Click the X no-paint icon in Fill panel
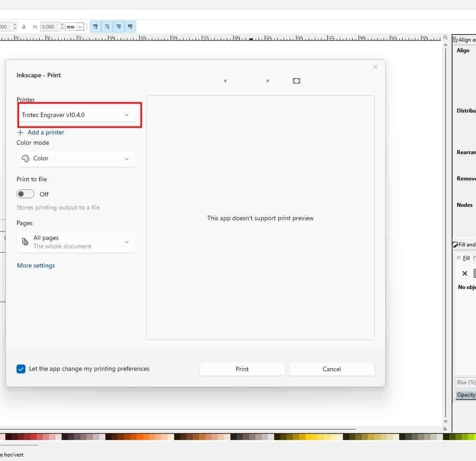The height and width of the screenshot is (461, 476). click(464, 273)
